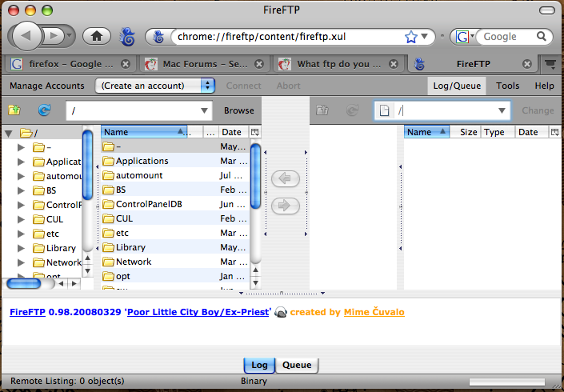564x392 pixels.
Task: Open the local path dropdown arrow
Action: point(204,110)
